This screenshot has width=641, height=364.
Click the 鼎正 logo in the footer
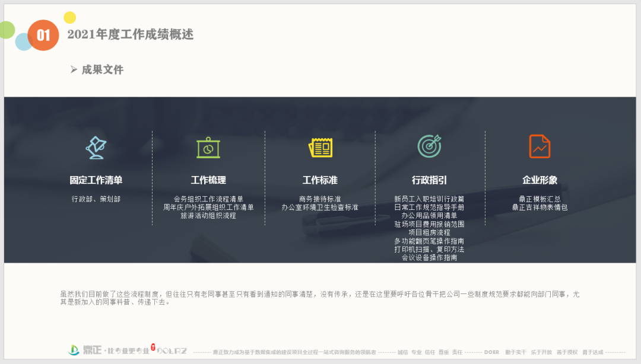pos(82,350)
